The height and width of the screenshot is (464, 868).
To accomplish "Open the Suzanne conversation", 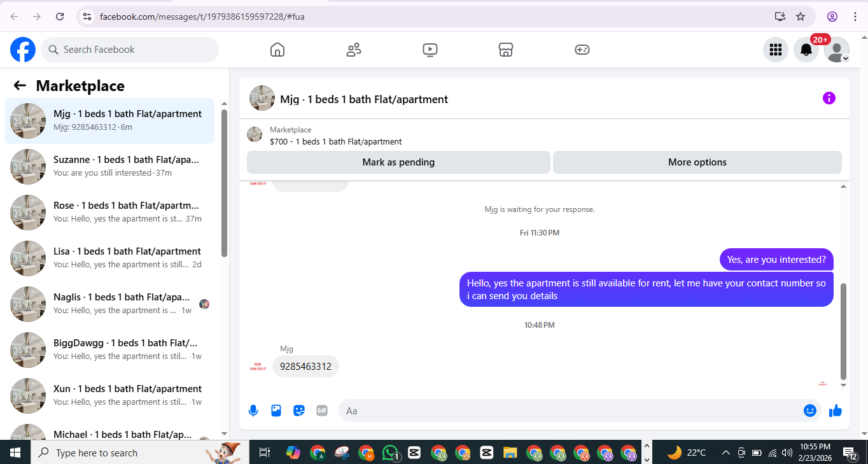I will (109, 167).
